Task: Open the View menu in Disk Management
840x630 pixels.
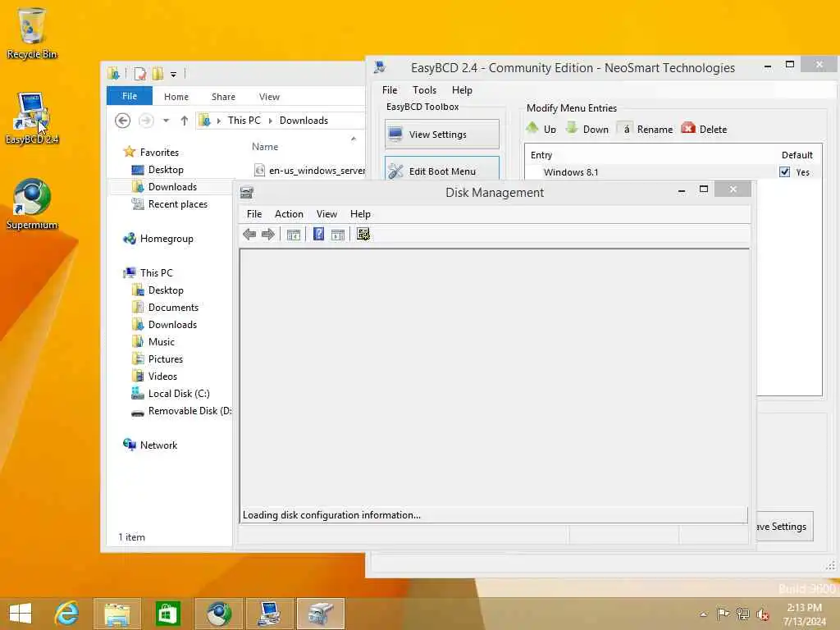Action: click(326, 214)
